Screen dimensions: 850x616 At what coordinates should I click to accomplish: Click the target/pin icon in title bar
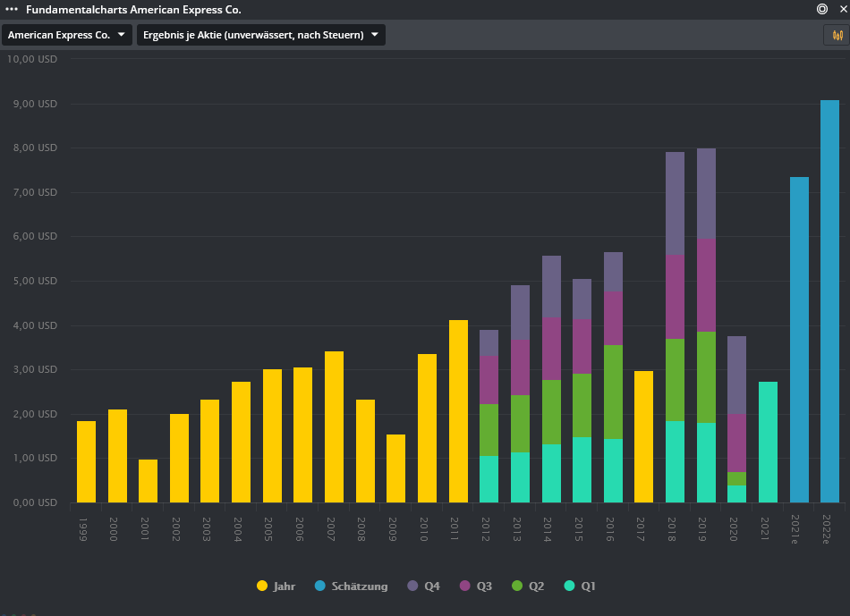pyautogui.click(x=821, y=9)
